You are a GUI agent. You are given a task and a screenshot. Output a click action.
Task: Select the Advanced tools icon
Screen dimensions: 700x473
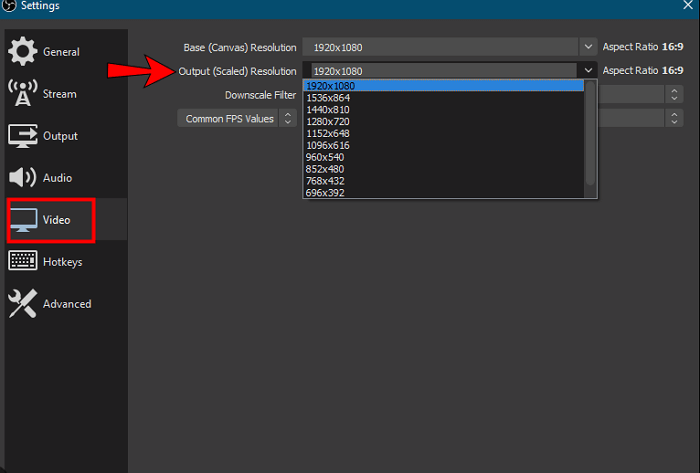click(x=22, y=304)
